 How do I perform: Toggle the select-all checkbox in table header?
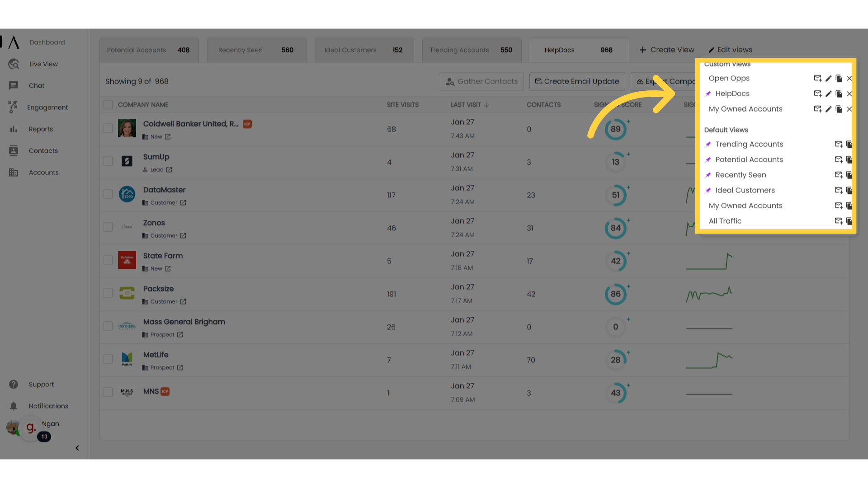coord(108,105)
